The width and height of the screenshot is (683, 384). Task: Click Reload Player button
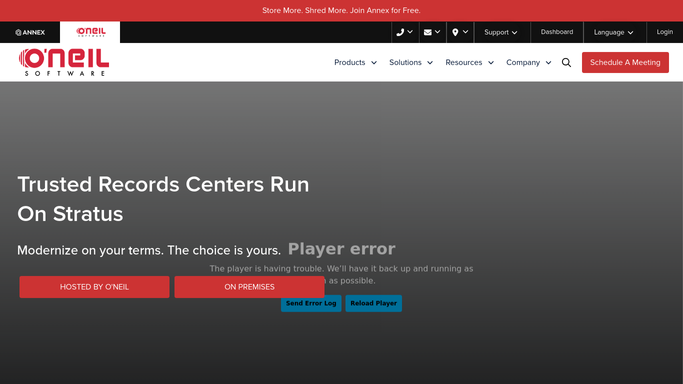pyautogui.click(x=373, y=303)
